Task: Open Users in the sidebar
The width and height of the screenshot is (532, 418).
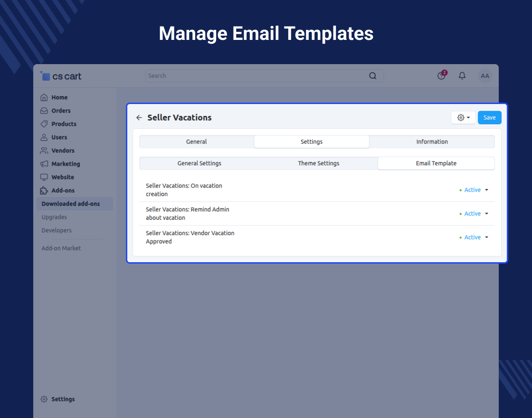Action: tap(59, 137)
